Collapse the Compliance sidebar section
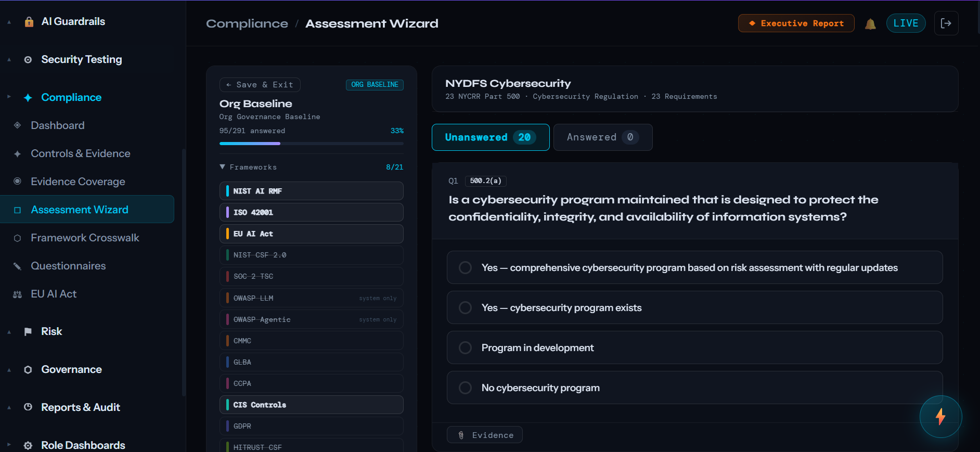This screenshot has width=980, height=452. [x=9, y=97]
